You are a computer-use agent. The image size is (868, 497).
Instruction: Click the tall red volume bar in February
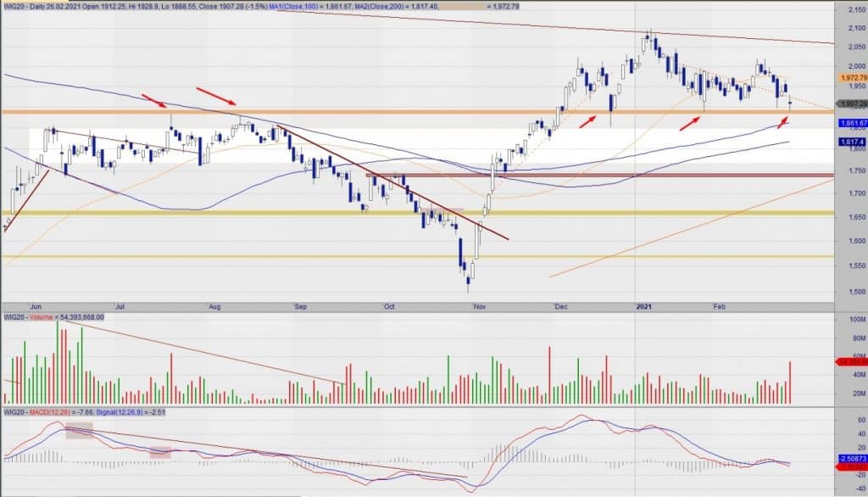pos(790,382)
